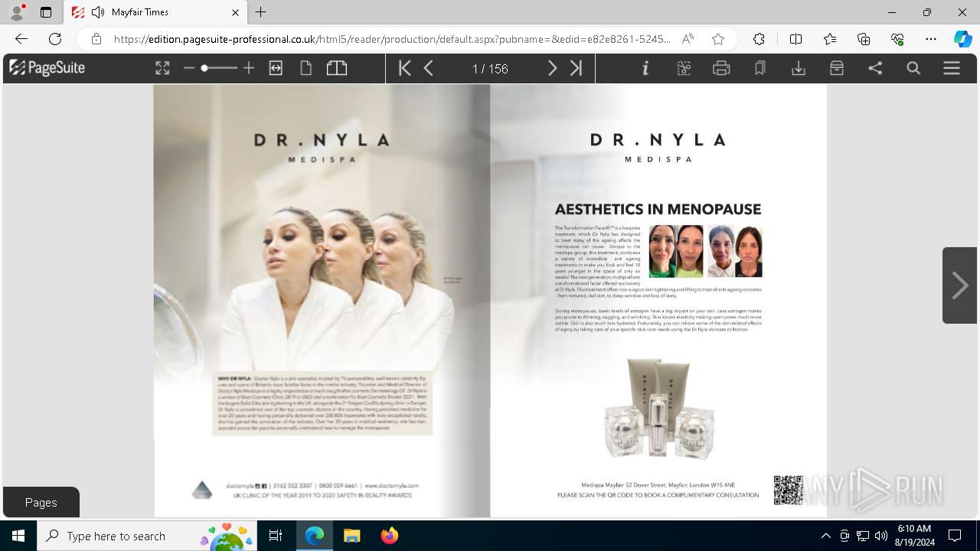Open the clock showing 6:10 AM
Image resolution: width=980 pixels, height=551 pixels.
click(914, 536)
